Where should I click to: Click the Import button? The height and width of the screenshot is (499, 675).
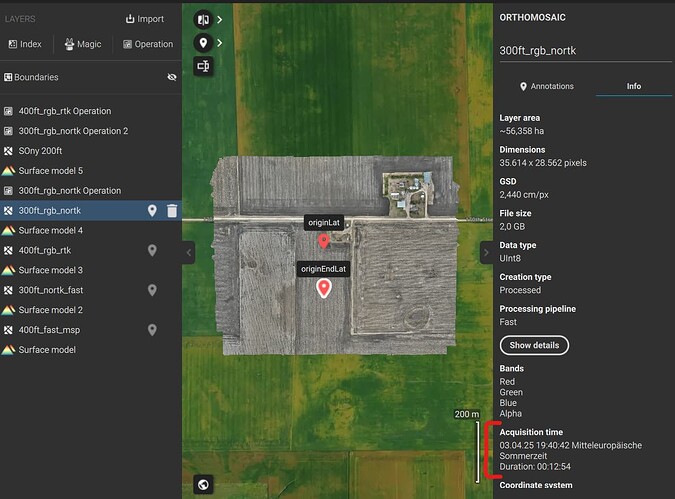click(144, 19)
